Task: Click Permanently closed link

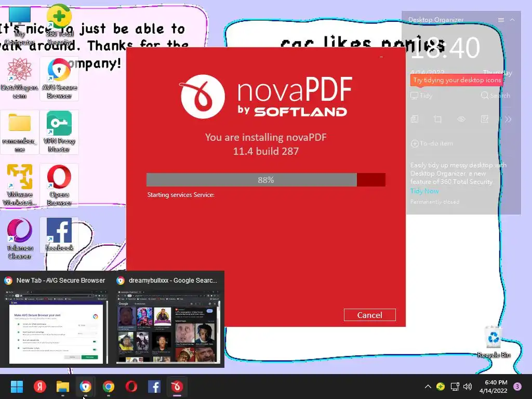Action: click(435, 202)
